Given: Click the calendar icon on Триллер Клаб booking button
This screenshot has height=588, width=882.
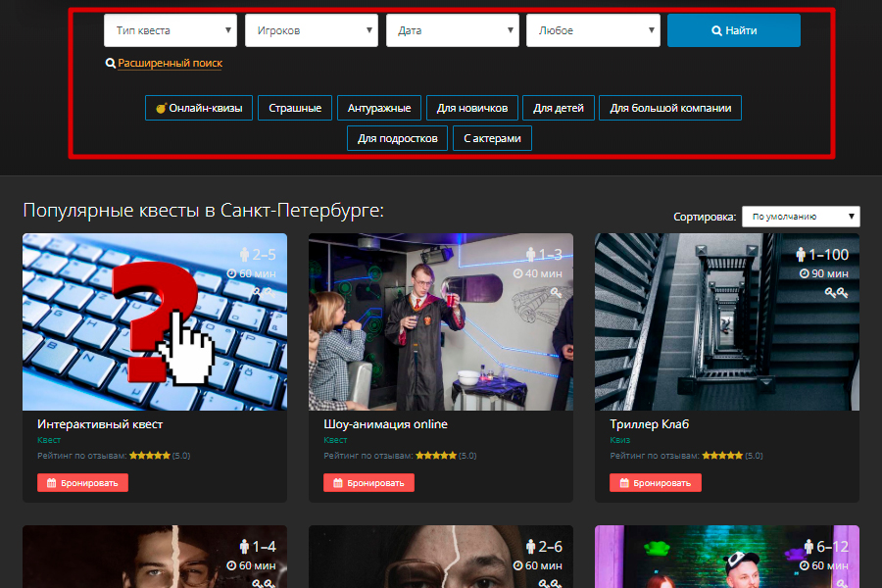Looking at the screenshot, I should tap(623, 483).
